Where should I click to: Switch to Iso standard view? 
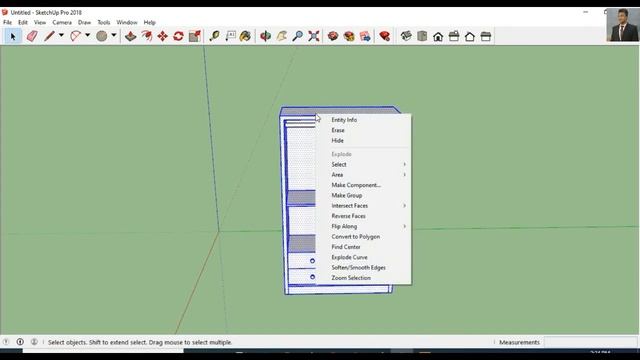point(406,36)
